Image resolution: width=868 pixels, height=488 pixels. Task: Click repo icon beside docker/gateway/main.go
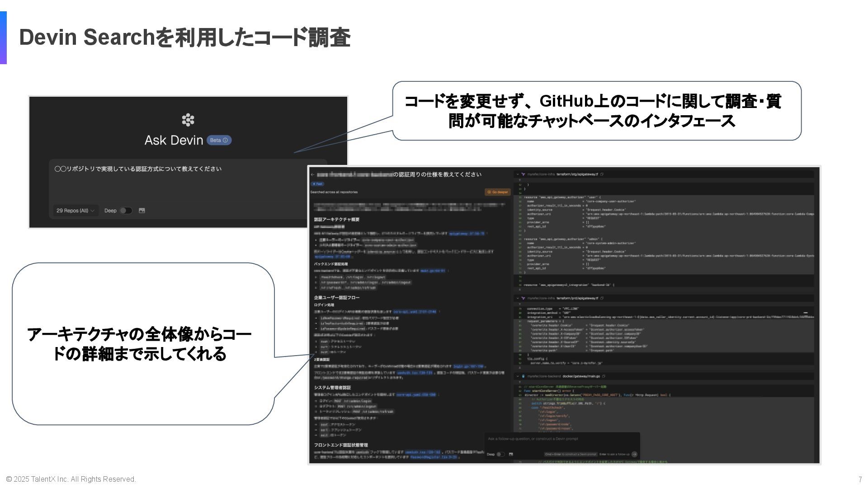pos(524,376)
